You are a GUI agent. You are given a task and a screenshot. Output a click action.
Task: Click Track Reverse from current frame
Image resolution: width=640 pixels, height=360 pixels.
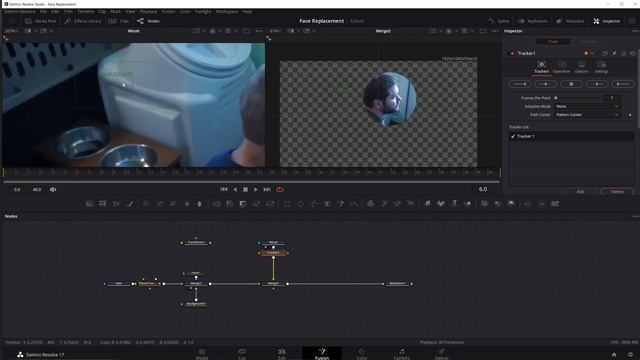pos(545,84)
